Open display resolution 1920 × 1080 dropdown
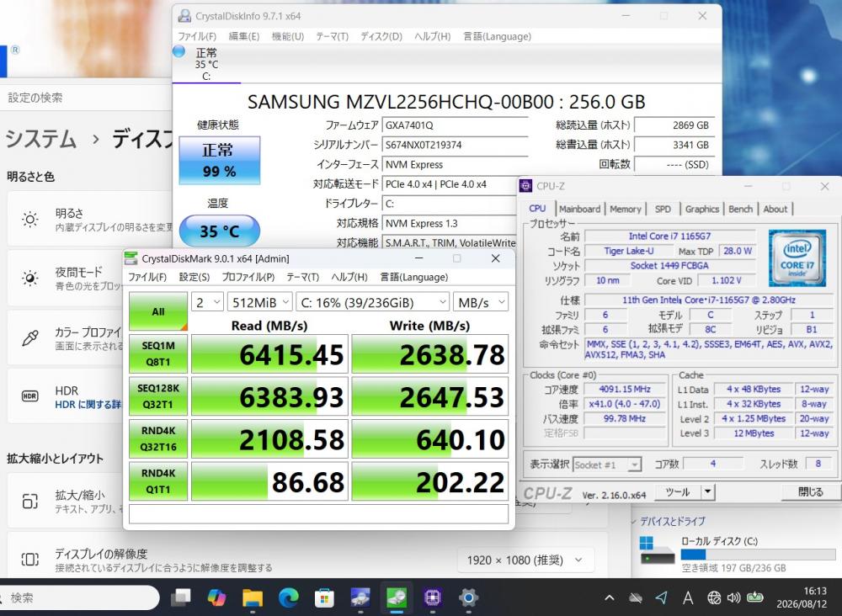Viewport: 842px width, 616px height. click(525, 560)
